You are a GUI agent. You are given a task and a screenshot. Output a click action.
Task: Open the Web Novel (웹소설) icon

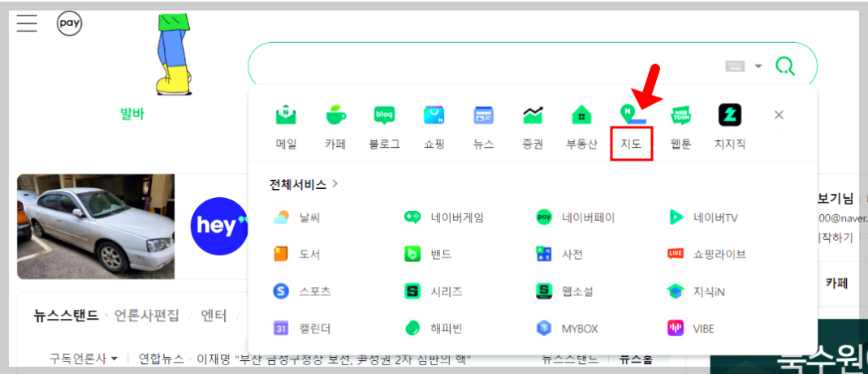point(543,291)
